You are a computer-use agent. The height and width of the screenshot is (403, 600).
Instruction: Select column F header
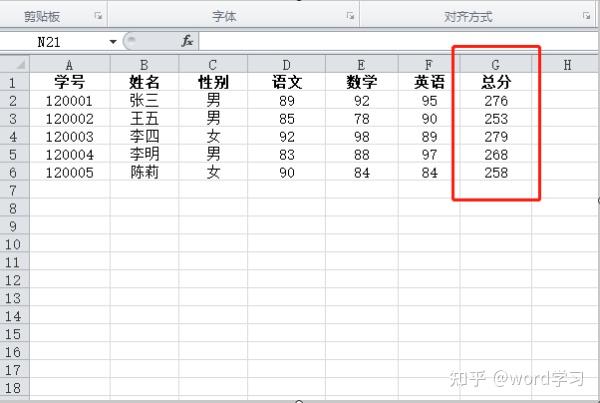point(429,64)
